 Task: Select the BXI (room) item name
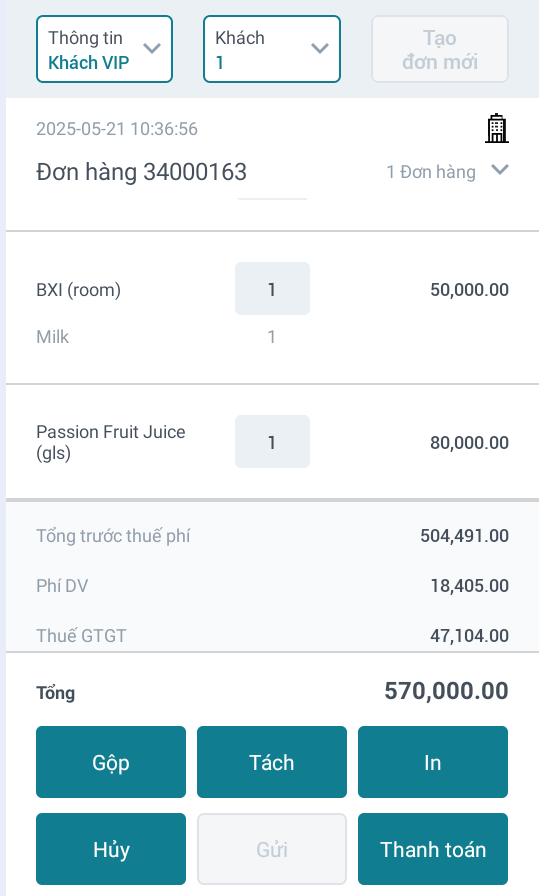coord(78,290)
